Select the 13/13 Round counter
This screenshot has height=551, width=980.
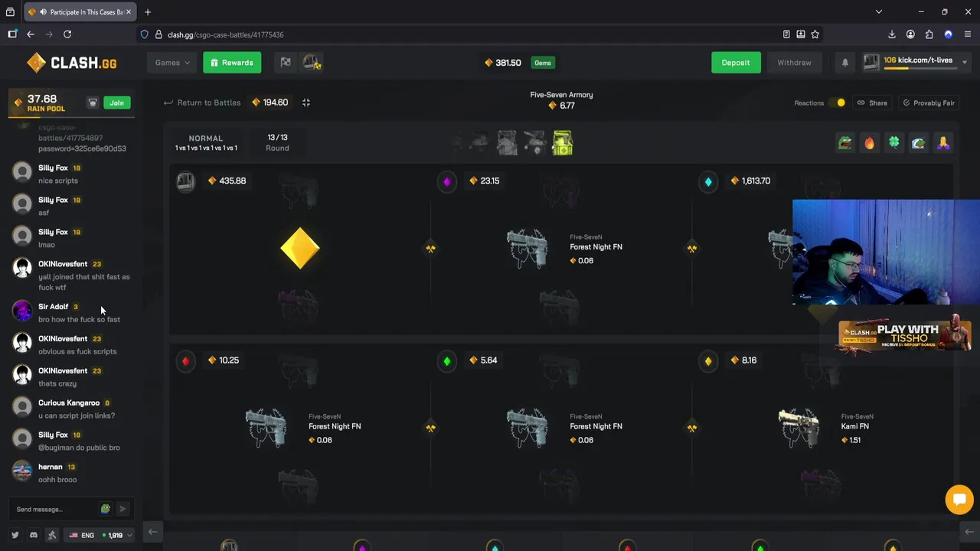[x=277, y=142]
